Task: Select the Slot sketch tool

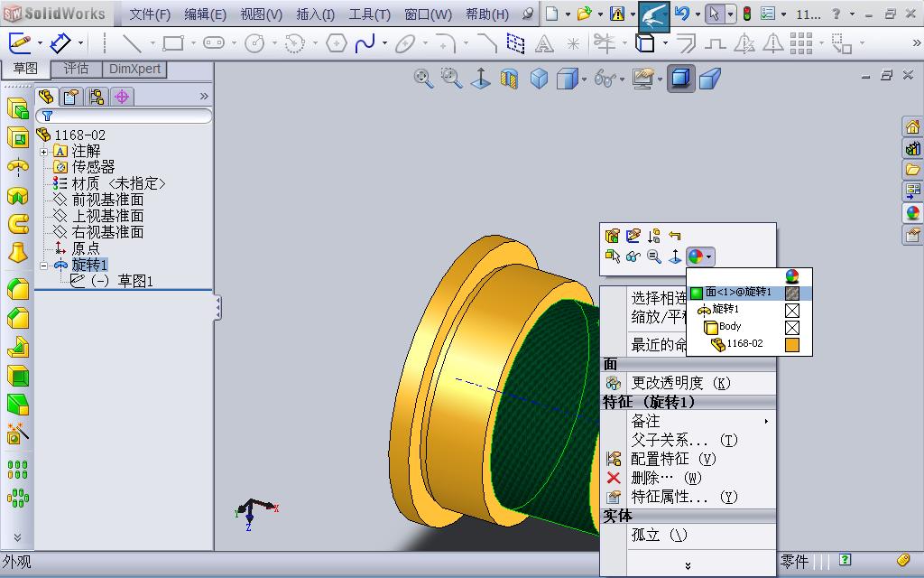Action: click(x=214, y=43)
